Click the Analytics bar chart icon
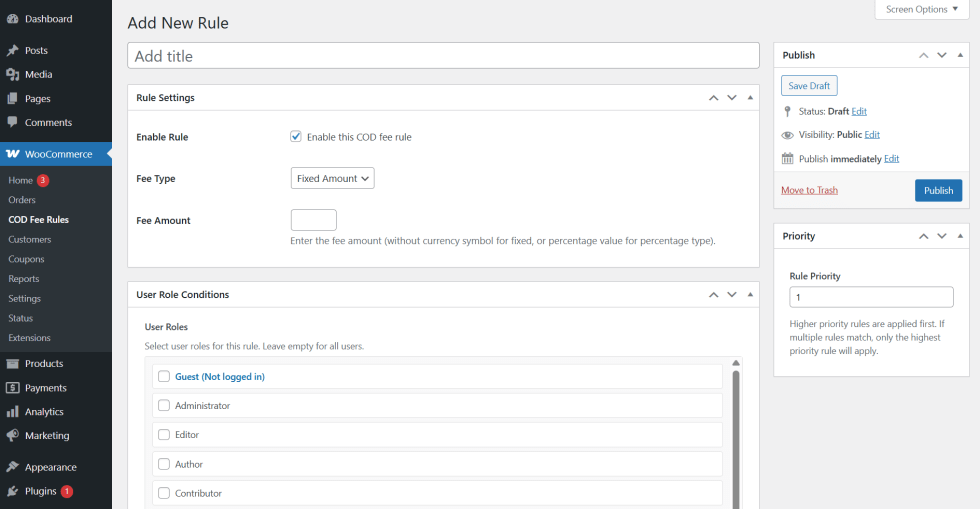Screen dimensions: 980x509 (12, 412)
